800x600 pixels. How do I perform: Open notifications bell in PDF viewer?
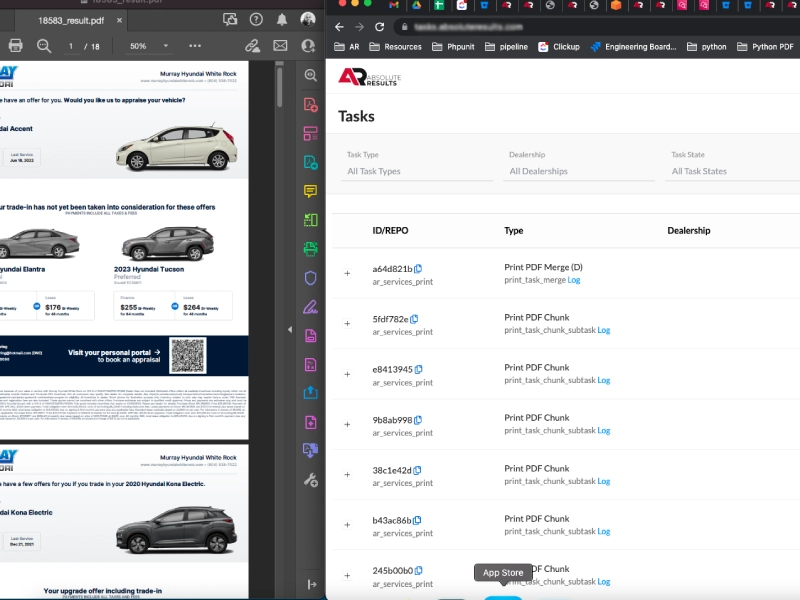click(282, 20)
